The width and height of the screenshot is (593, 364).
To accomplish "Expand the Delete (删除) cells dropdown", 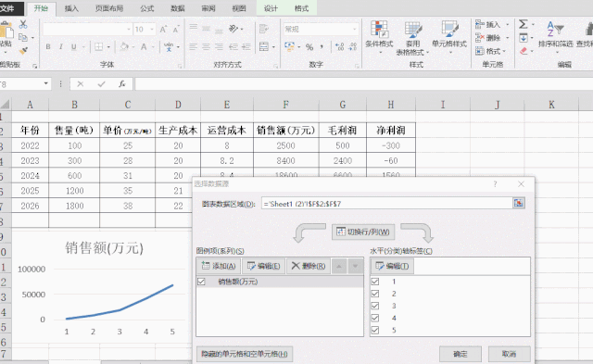I will pos(508,38).
